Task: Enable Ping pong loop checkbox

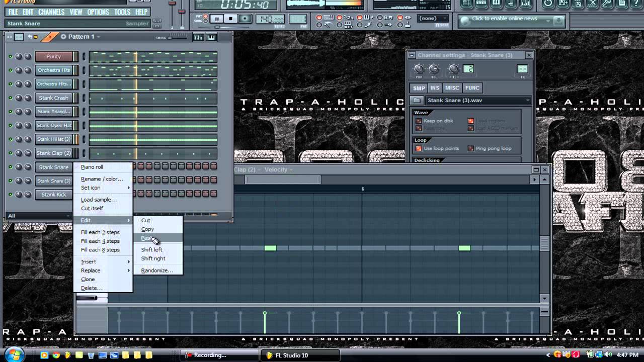Action: [471, 148]
